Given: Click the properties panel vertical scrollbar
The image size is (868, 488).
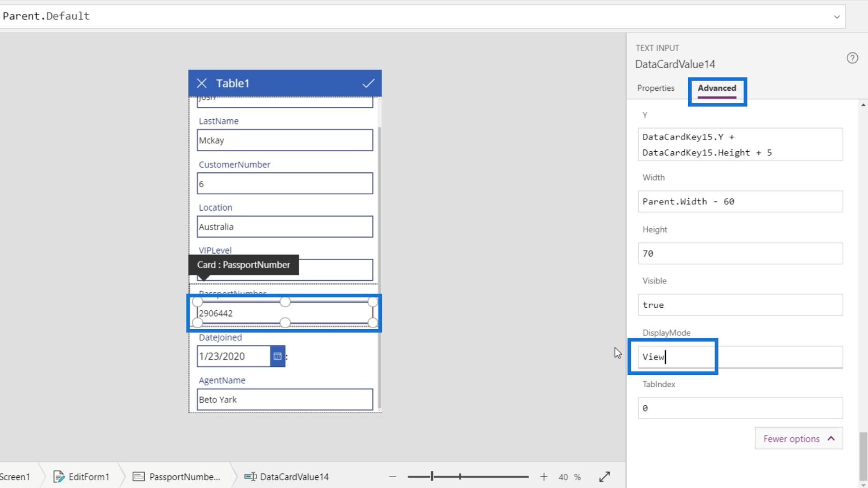Looking at the screenshot, I should 863,456.
